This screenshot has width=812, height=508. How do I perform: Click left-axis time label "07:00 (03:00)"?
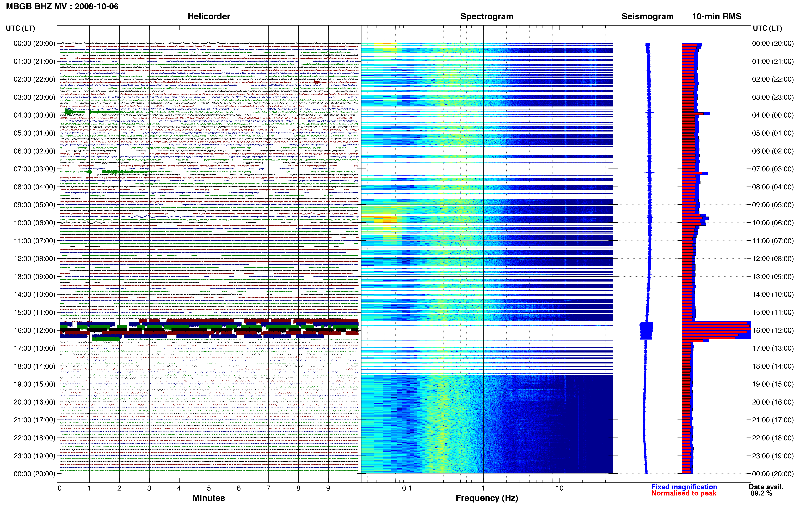(x=34, y=169)
